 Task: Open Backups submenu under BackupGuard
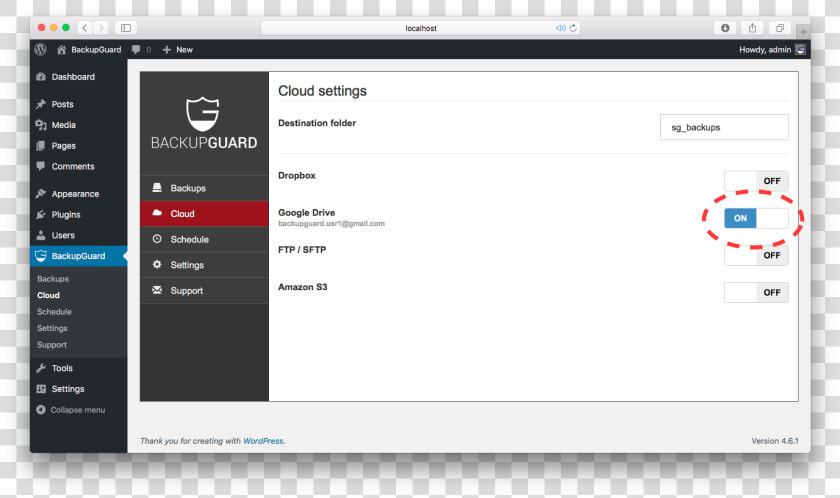53,278
